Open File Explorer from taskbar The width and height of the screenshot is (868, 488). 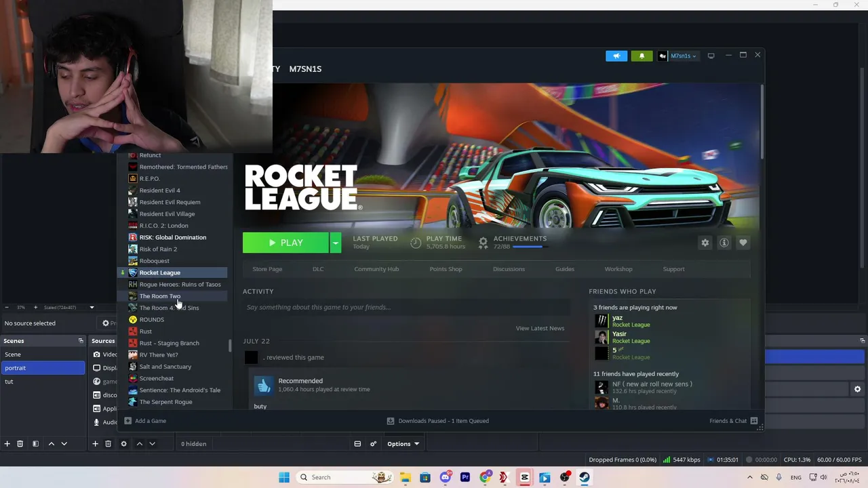point(405,477)
